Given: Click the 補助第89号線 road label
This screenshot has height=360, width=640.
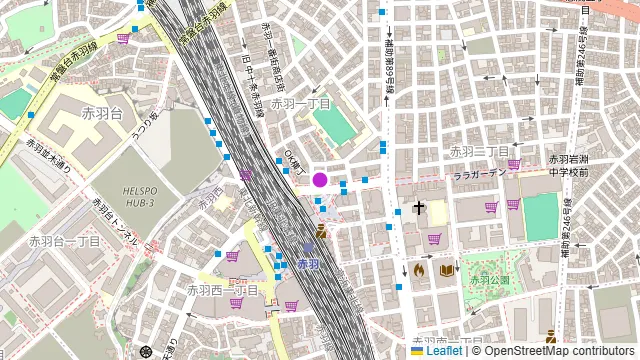Looking at the screenshot, I should click(389, 65).
